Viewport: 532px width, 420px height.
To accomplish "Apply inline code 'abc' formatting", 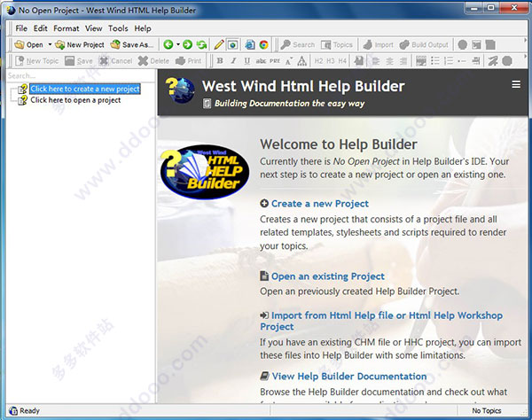I will tap(261, 60).
